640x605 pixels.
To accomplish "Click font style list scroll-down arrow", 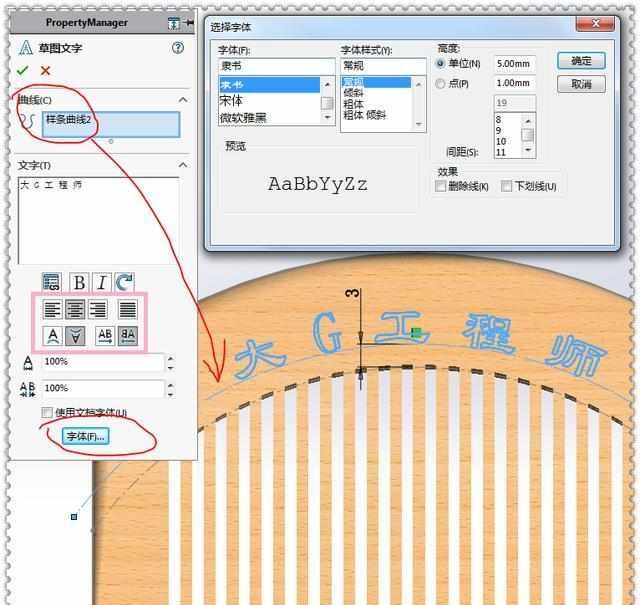I will point(418,124).
